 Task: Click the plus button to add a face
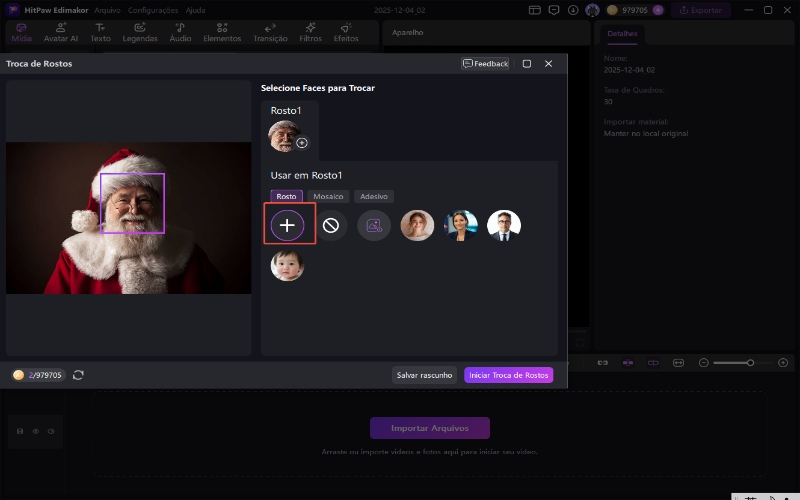(x=288, y=225)
